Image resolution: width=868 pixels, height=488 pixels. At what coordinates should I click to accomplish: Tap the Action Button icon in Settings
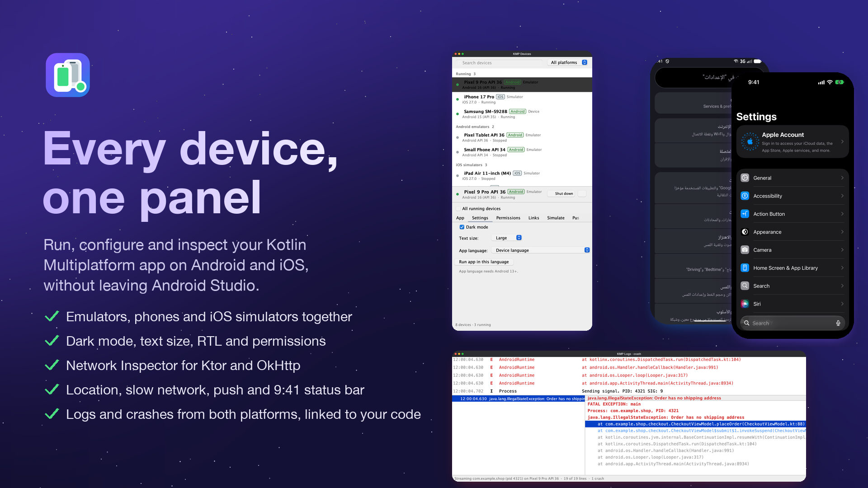745,214
